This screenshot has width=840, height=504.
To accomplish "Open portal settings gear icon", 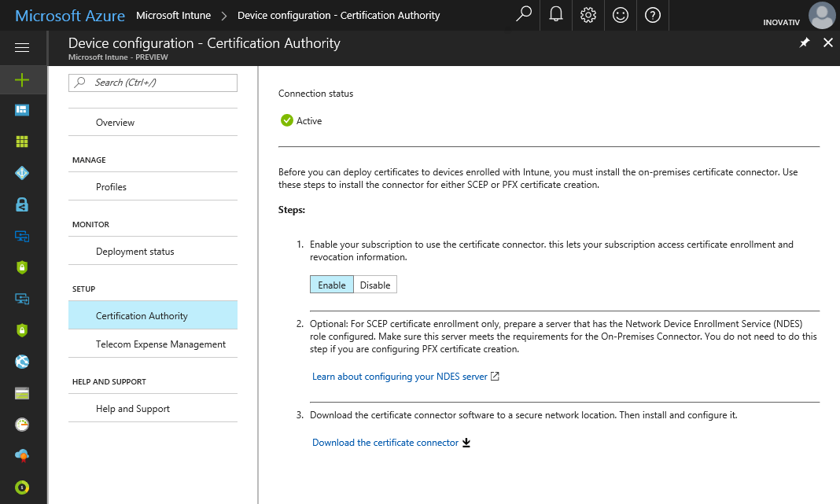I will pyautogui.click(x=588, y=15).
